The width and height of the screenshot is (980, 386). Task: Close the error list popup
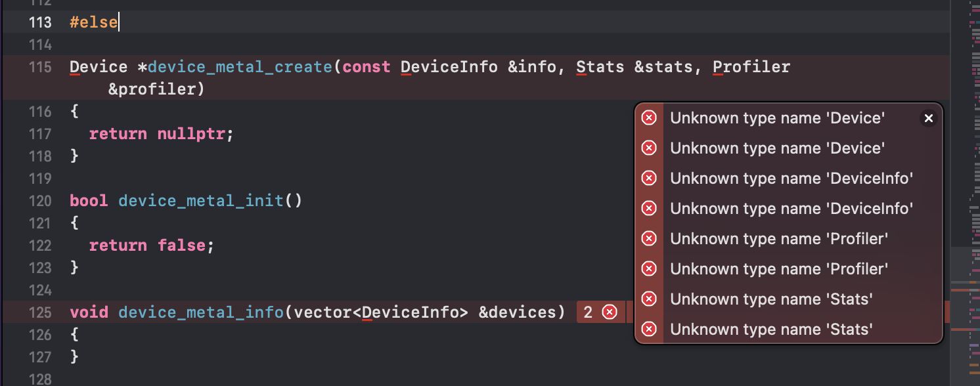pos(928,118)
